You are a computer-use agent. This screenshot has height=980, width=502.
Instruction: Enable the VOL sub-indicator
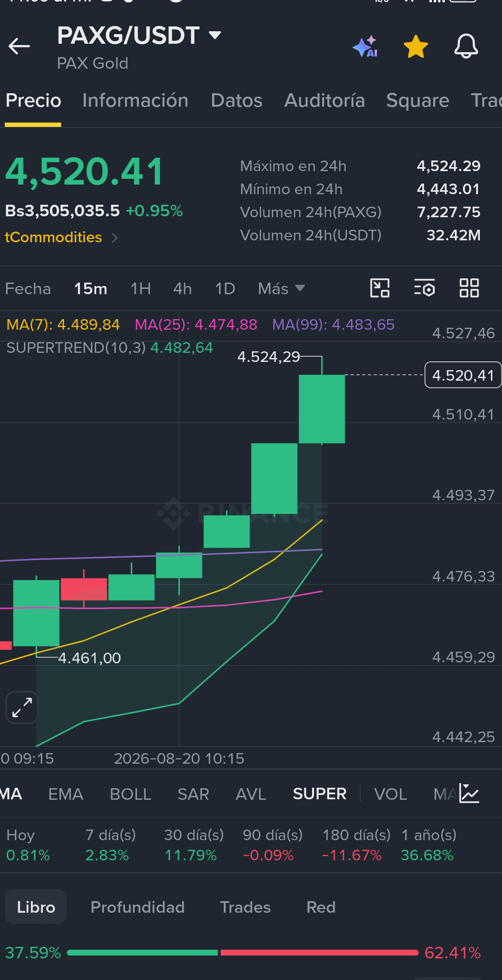click(x=390, y=794)
